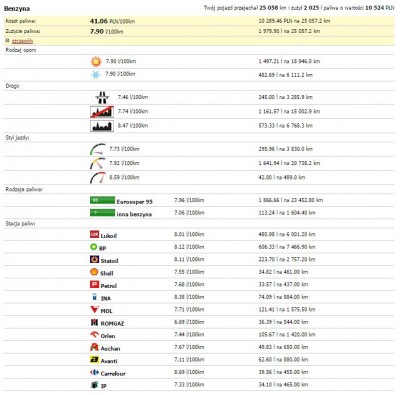Viewport: 400px width, 395px height.
Task: Click the Lukoil station logo
Action: coord(94,234)
